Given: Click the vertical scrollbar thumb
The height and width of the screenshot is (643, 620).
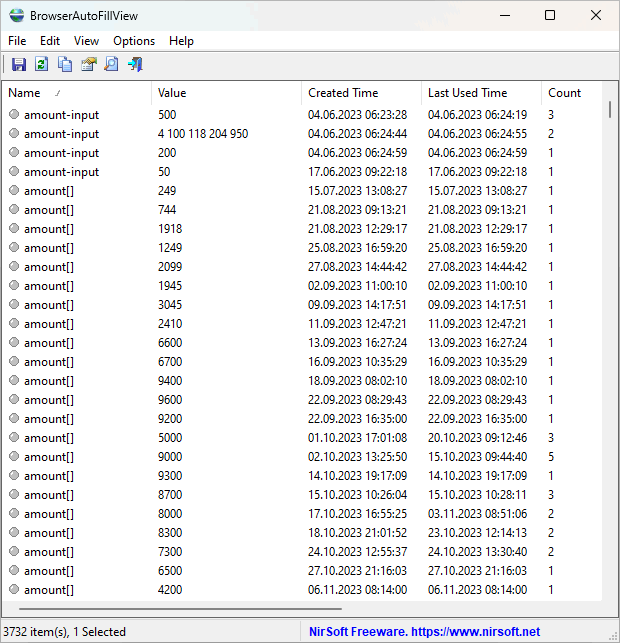Looking at the screenshot, I should tap(610, 109).
